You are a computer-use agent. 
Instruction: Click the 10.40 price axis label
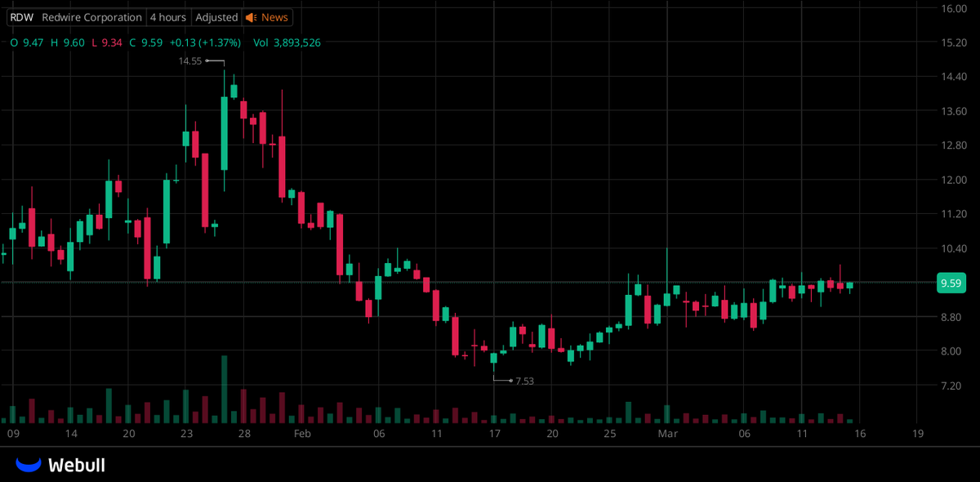coord(954,248)
